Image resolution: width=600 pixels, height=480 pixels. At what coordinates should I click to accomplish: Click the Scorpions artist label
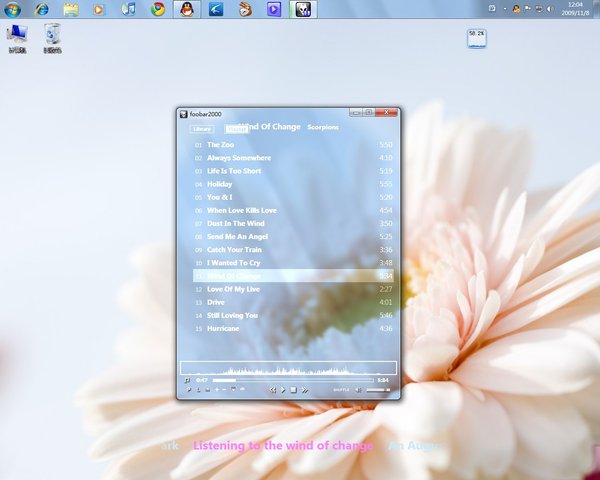[x=323, y=127]
